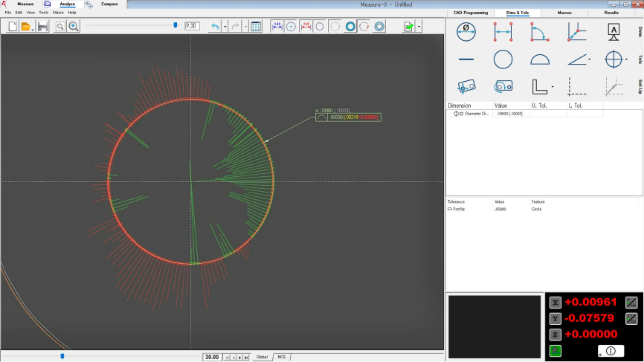Toggle blue dimension display toolbar button
The image size is (644, 362).
click(x=277, y=27)
